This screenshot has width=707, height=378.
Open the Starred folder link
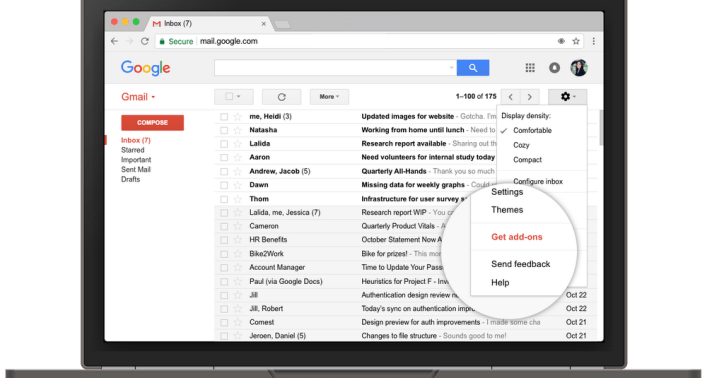pyautogui.click(x=133, y=150)
